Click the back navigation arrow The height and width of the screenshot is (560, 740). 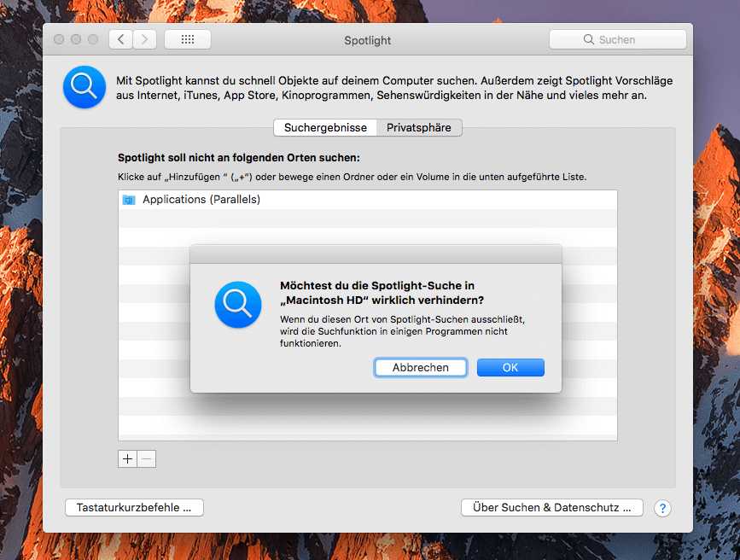(120, 38)
